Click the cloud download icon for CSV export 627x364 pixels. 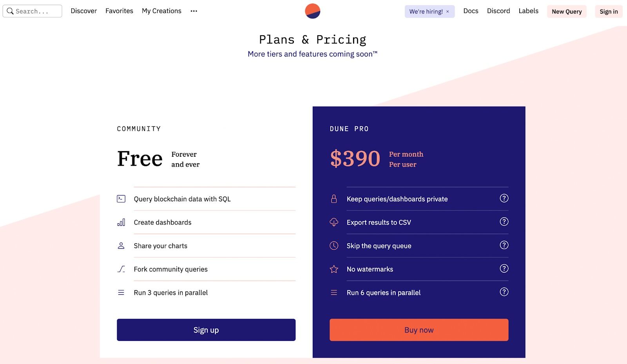[x=334, y=222]
